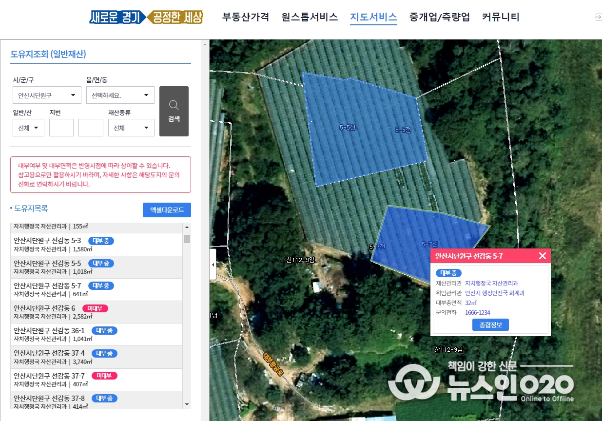Select 선감동 36-1 in the parcel list
Image resolution: width=602 pixels, height=421 pixels.
tap(96, 334)
